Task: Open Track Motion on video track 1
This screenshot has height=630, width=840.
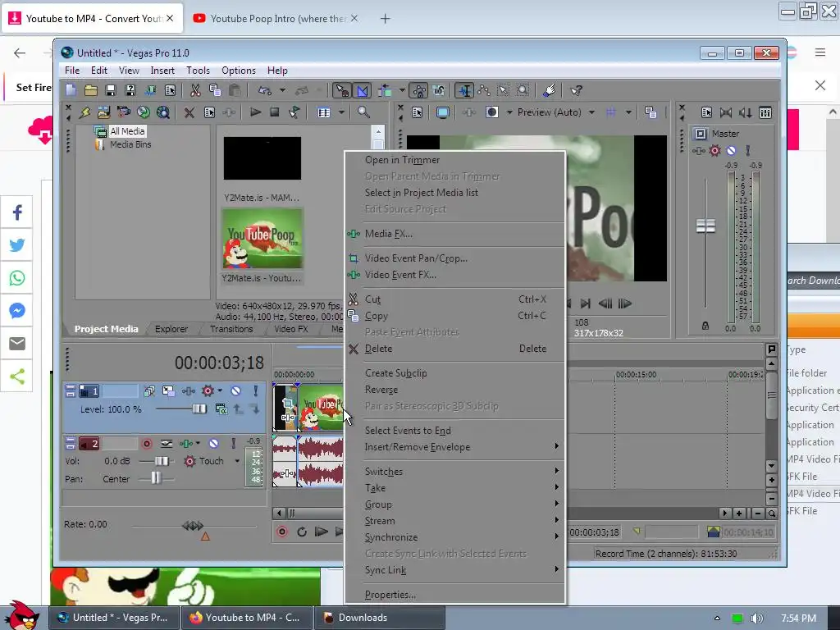Action: point(169,391)
